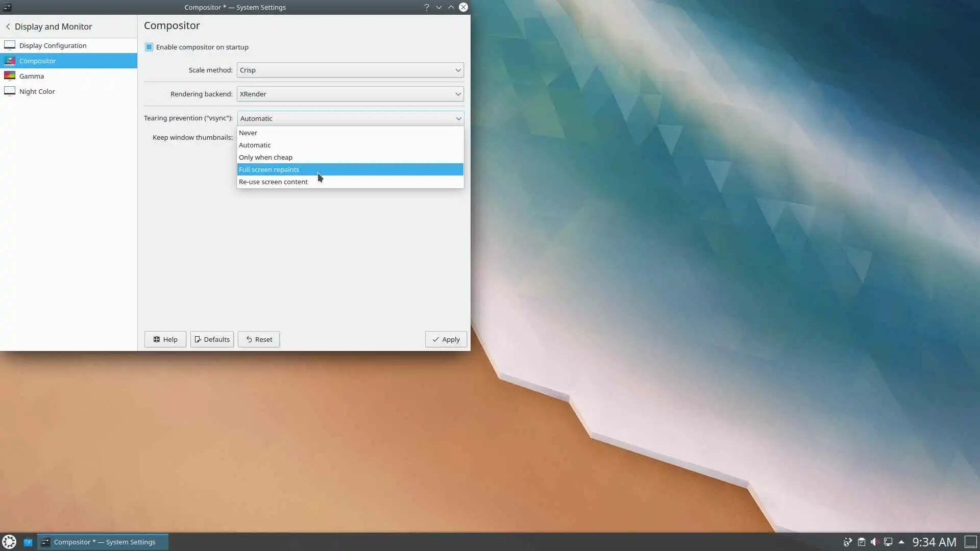Image resolution: width=980 pixels, height=551 pixels.
Task: Toggle Enable compositor on startup checkbox
Action: [149, 47]
